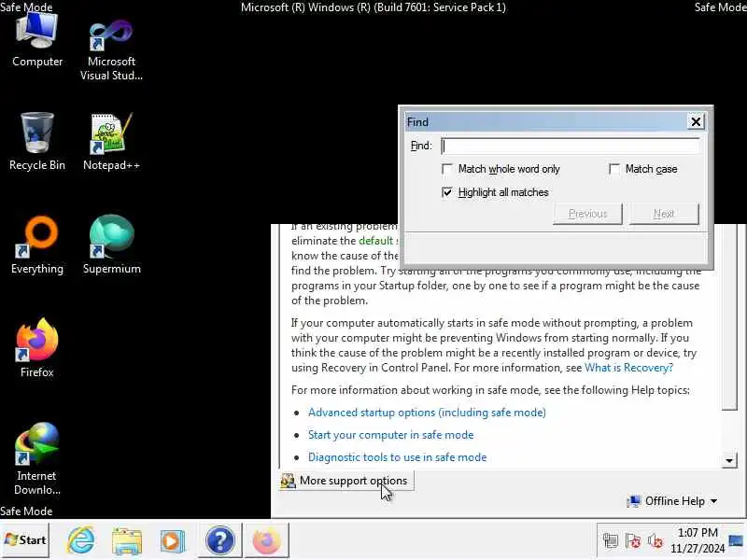This screenshot has width=747, height=560.
Task: Open the clock showing 1:07 PM
Action: [698, 540]
